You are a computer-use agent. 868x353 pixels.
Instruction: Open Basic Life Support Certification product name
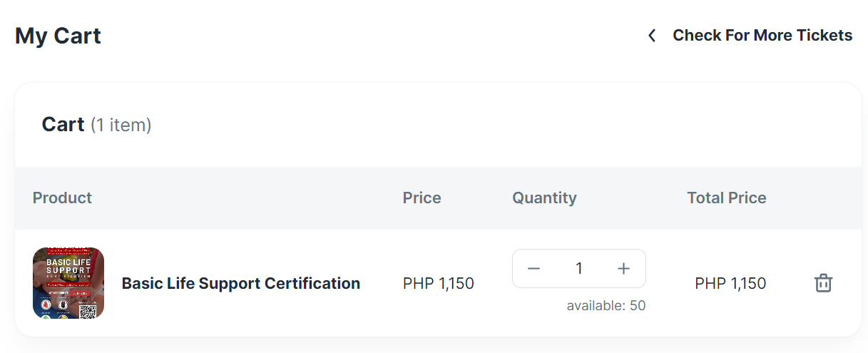[240, 283]
